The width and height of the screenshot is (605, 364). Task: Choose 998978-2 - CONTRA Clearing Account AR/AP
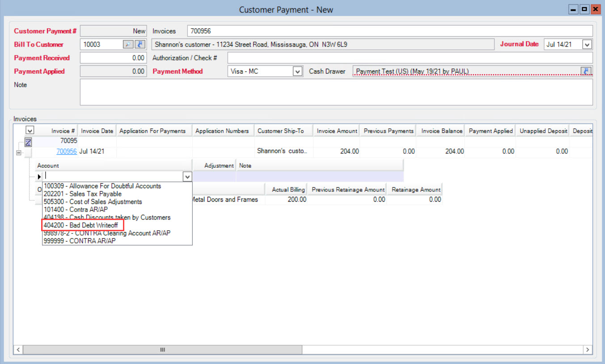coord(106,233)
